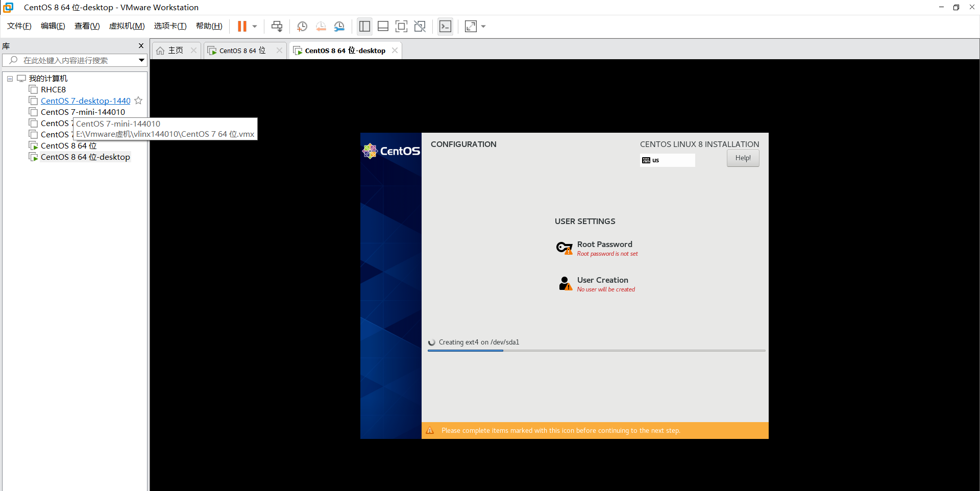Viewport: 980px width, 491px height.
Task: Open the library search dropdown arrow
Action: pos(141,60)
